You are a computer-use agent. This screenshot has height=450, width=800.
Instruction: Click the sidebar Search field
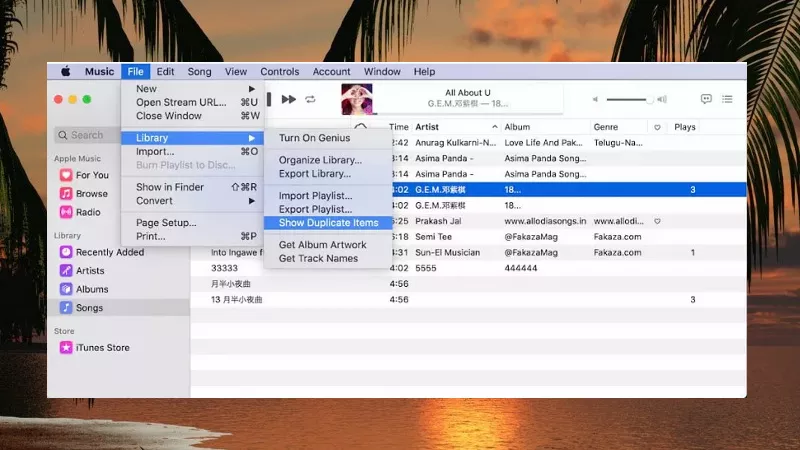87,135
